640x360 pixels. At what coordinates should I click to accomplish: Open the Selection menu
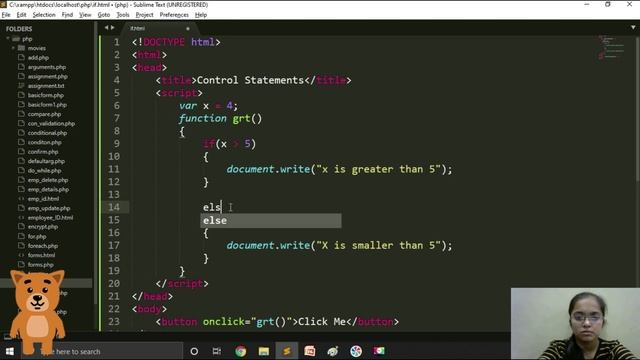[x=44, y=15]
